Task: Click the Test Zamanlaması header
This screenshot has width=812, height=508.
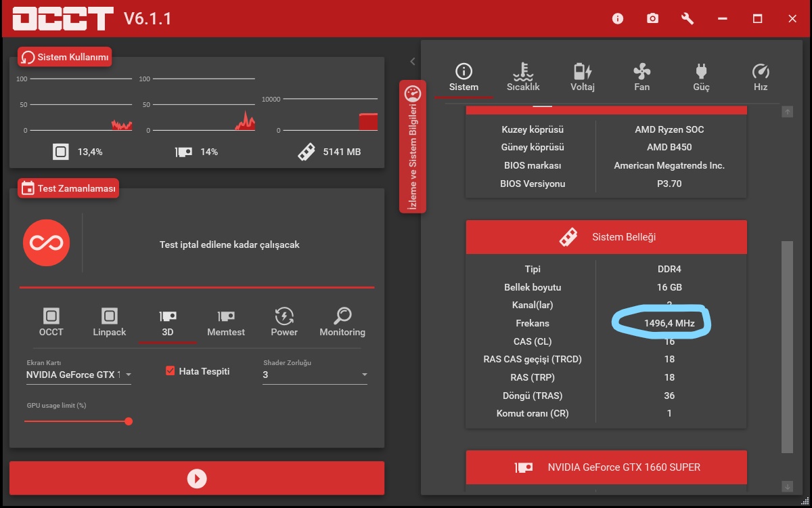Action: [x=68, y=188]
